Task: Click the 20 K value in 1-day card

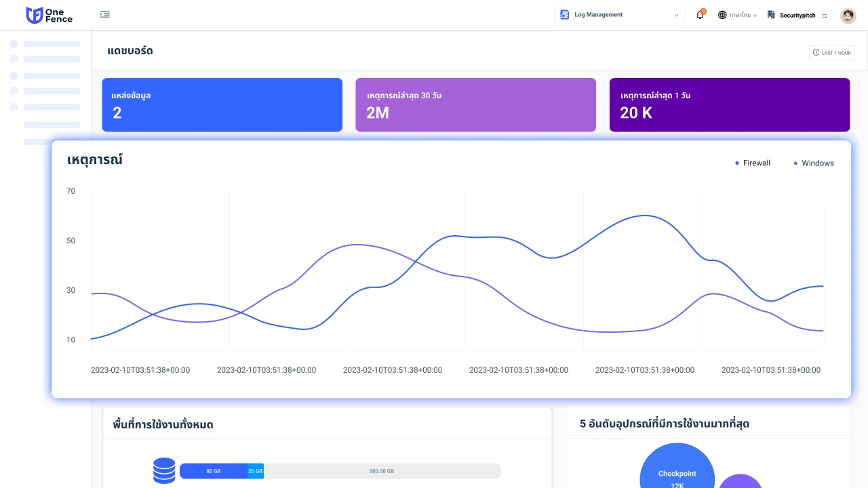Action: click(636, 113)
